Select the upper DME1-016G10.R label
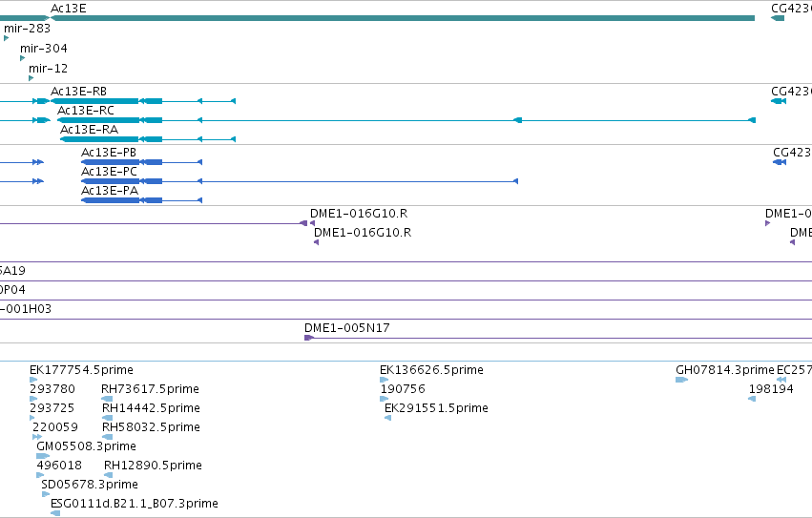 click(x=359, y=214)
